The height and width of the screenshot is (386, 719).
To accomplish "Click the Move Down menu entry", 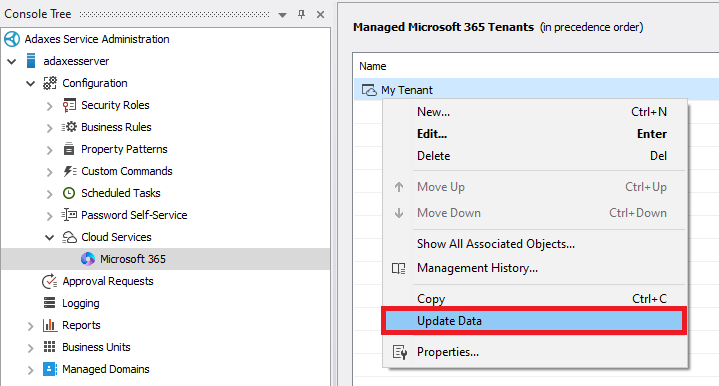I will (535, 213).
